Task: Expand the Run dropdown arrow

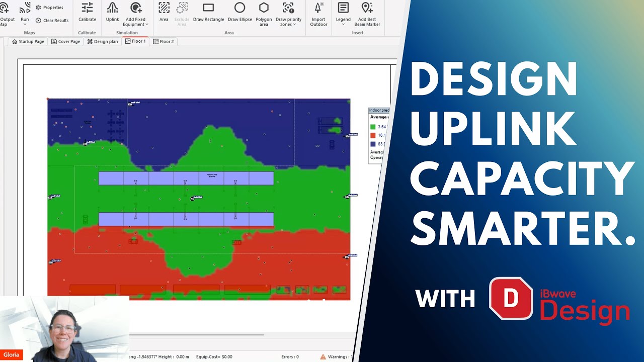Action: click(x=25, y=24)
